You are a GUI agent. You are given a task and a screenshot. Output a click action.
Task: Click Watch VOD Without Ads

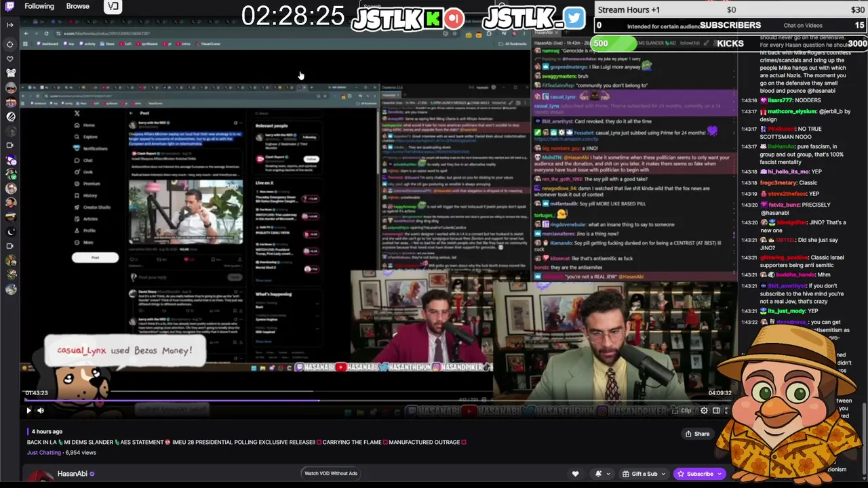coord(331,473)
